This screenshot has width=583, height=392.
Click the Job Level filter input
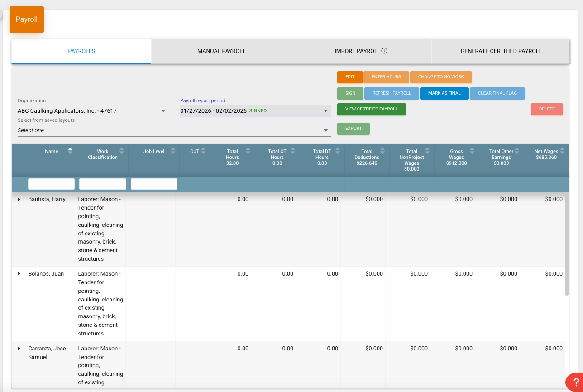point(154,184)
